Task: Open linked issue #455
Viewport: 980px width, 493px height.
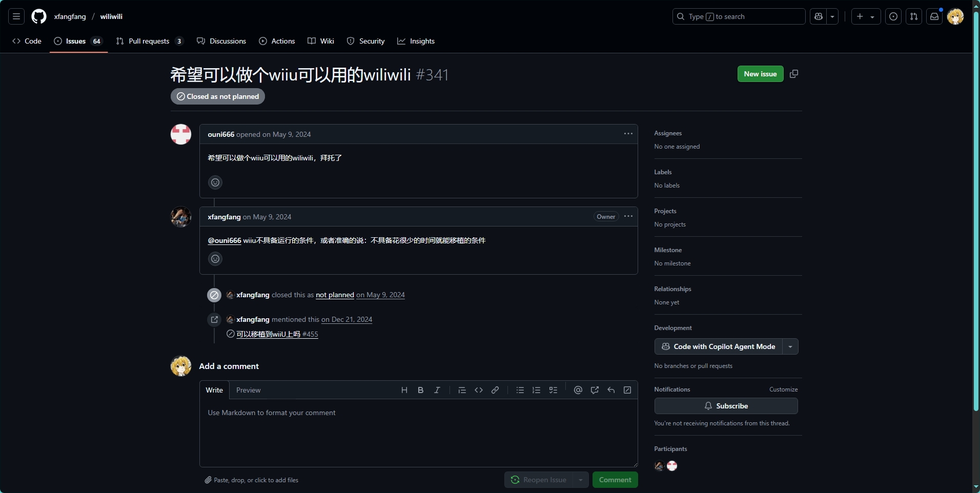Action: 277,334
